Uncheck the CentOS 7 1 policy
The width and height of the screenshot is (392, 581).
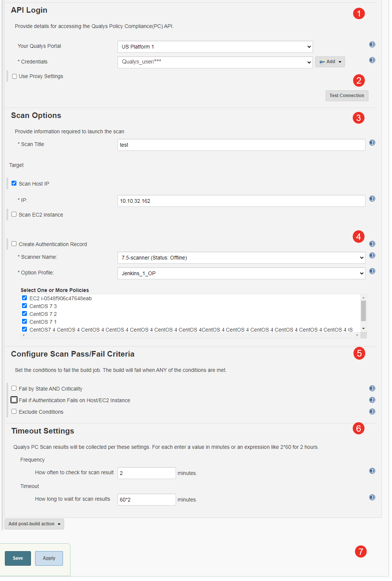click(25, 321)
